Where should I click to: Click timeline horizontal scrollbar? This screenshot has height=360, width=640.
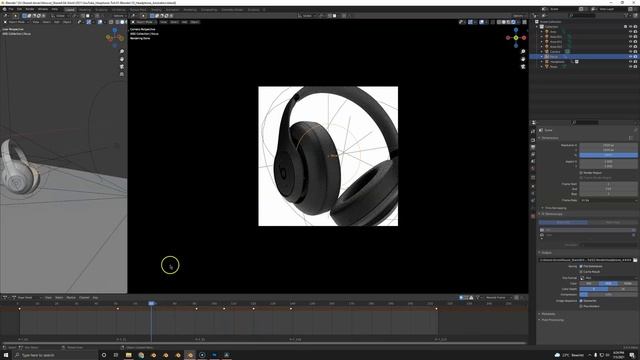263,343
